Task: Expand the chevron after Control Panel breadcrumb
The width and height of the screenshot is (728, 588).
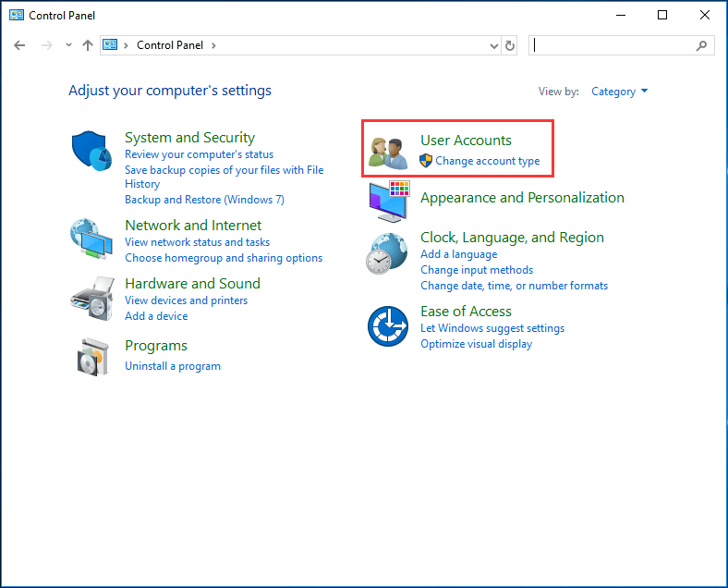Action: tap(213, 45)
